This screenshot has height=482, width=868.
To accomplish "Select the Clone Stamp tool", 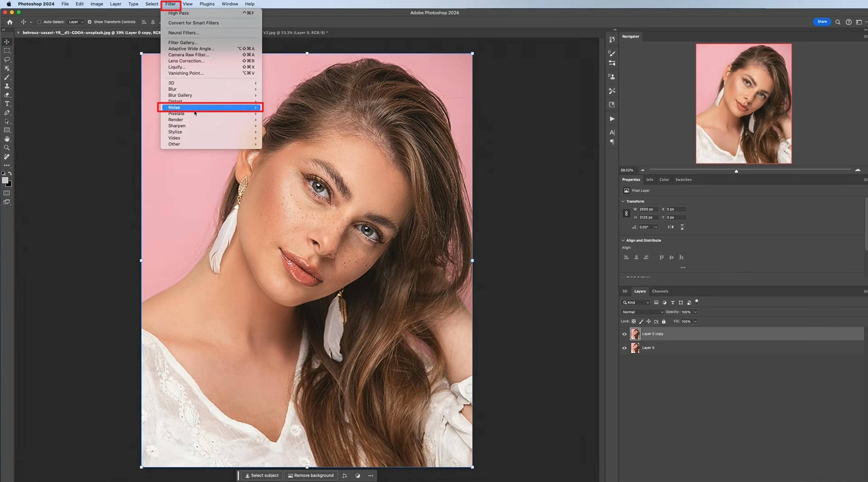I will [7, 86].
